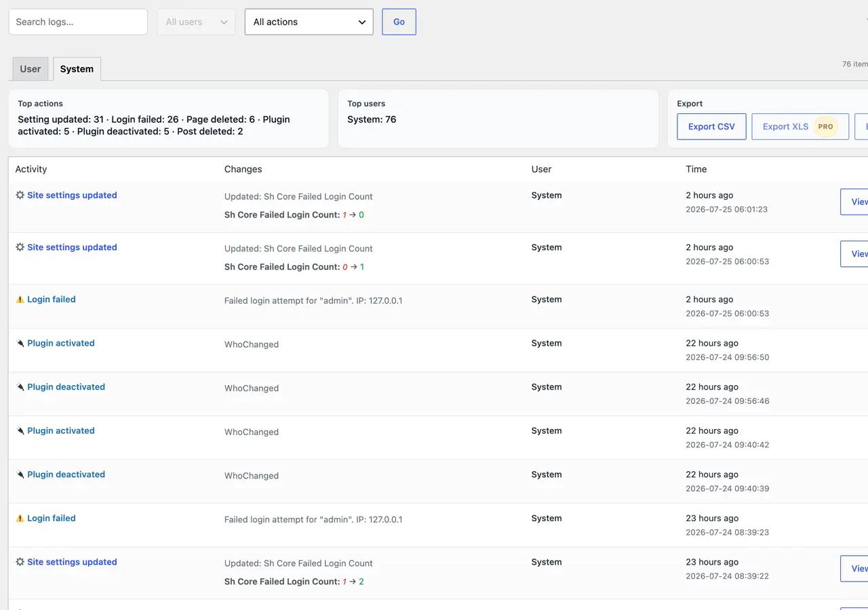The image size is (868, 610).
Task: Click the Activity column header
Action: click(31, 169)
